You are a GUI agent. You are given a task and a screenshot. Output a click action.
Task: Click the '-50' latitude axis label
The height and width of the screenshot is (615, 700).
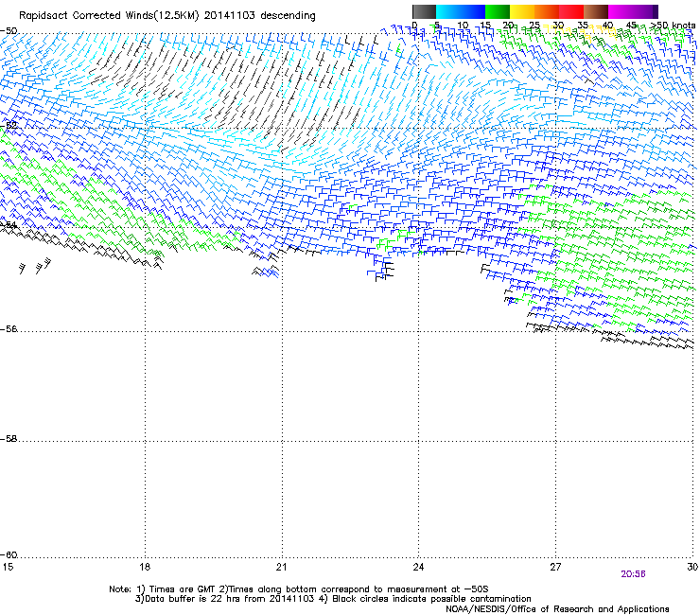click(x=9, y=31)
